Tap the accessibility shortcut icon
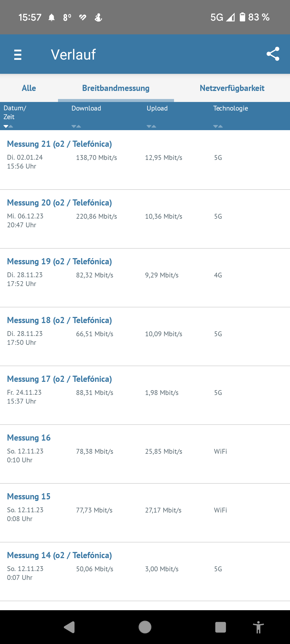The width and height of the screenshot is (290, 644). click(x=258, y=627)
